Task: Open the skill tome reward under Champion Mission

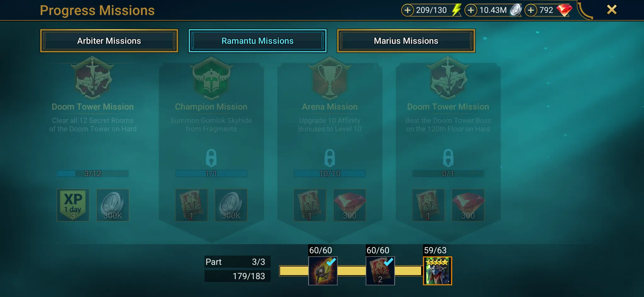Action: tap(192, 205)
